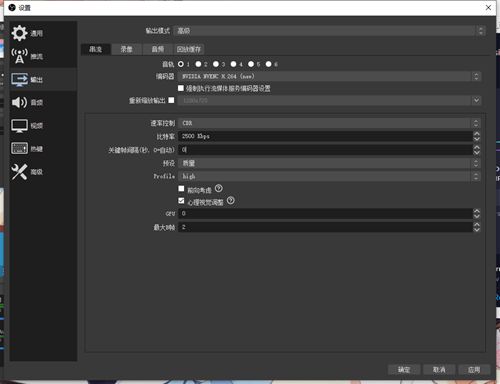Image resolution: width=500 pixels, height=384 pixels.
Task: Select audio track 1 radio button
Action: pos(181,64)
